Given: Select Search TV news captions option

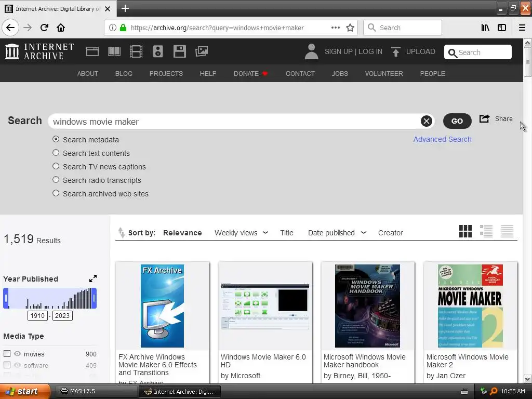Looking at the screenshot, I should tap(56, 166).
